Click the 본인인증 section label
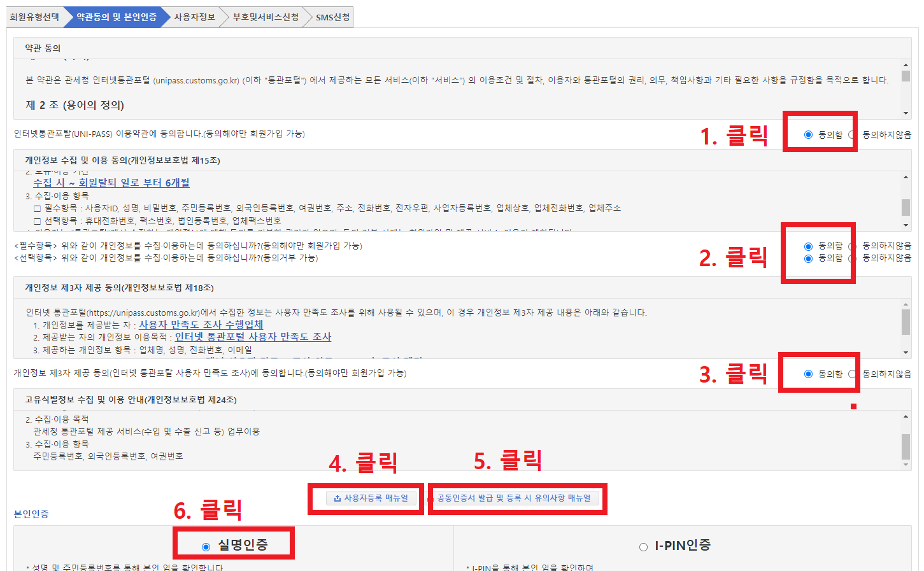Viewport: 924px width, 571px height. tap(31, 514)
